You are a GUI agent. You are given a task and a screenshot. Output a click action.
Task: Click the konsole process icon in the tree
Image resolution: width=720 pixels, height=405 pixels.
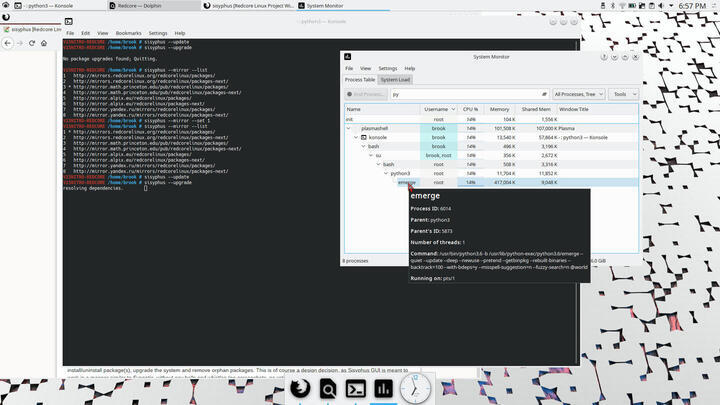364,137
